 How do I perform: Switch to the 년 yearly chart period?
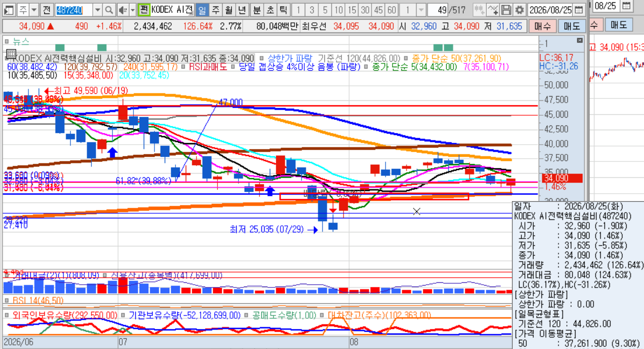(241, 10)
